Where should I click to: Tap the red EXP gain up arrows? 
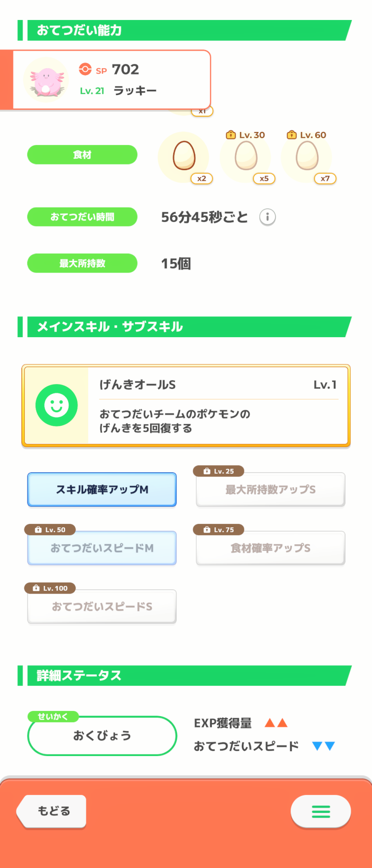click(276, 723)
